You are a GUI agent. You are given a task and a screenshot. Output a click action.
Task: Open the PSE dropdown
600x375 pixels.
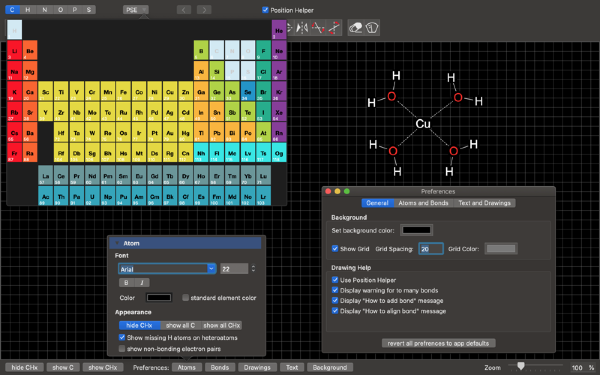[135, 10]
